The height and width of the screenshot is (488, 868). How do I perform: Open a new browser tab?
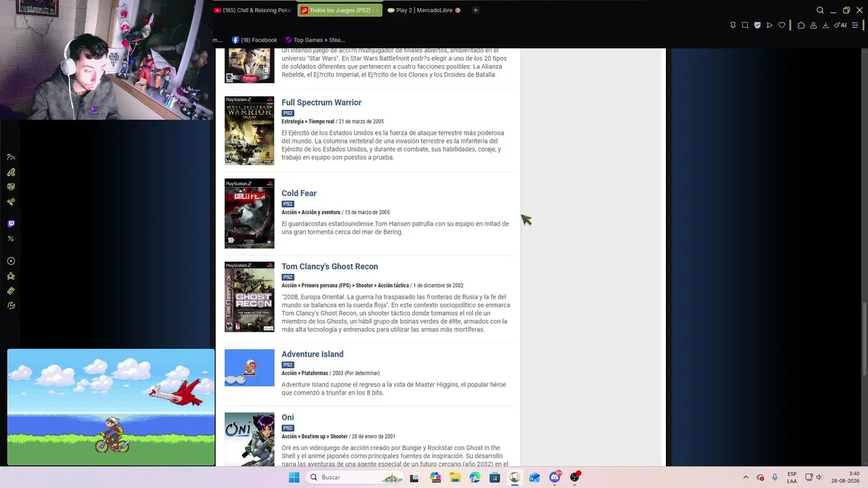point(475,10)
